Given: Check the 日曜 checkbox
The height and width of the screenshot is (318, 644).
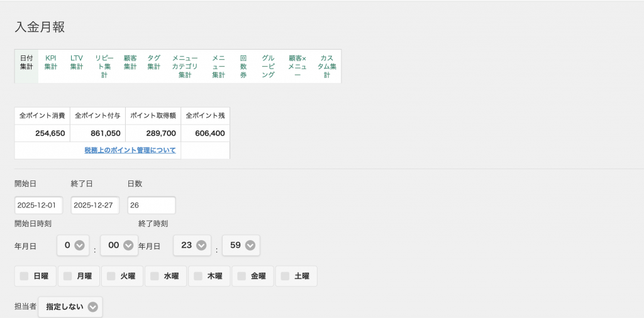Looking at the screenshot, I should pos(24,276).
